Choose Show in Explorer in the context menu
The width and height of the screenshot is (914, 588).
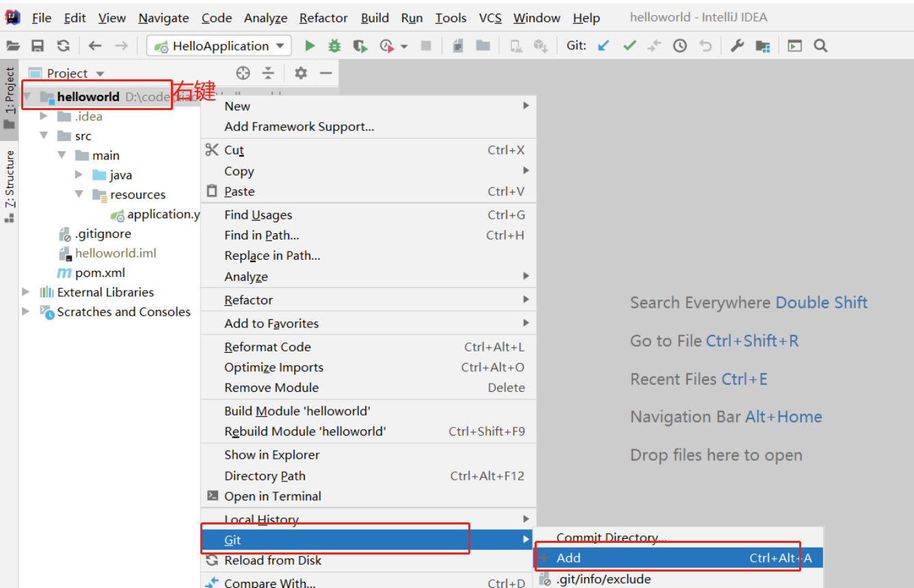coord(368,455)
